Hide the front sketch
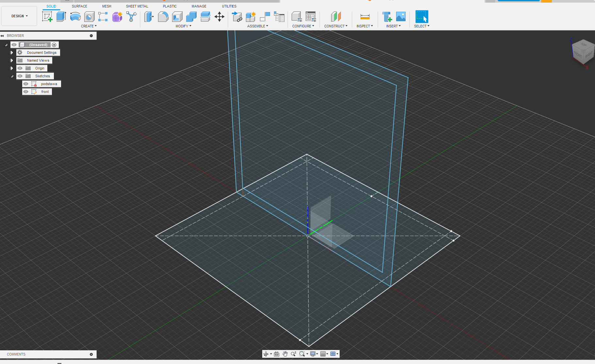Image resolution: width=595 pixels, height=364 pixels. [26, 92]
